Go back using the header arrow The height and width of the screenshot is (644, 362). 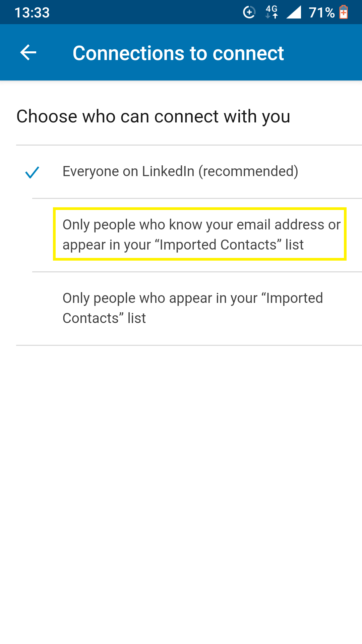coord(28,53)
